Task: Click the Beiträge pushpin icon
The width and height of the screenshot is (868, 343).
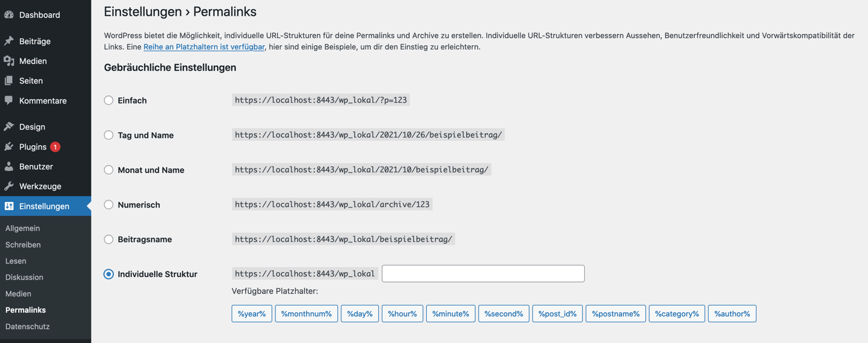Action: [x=9, y=41]
